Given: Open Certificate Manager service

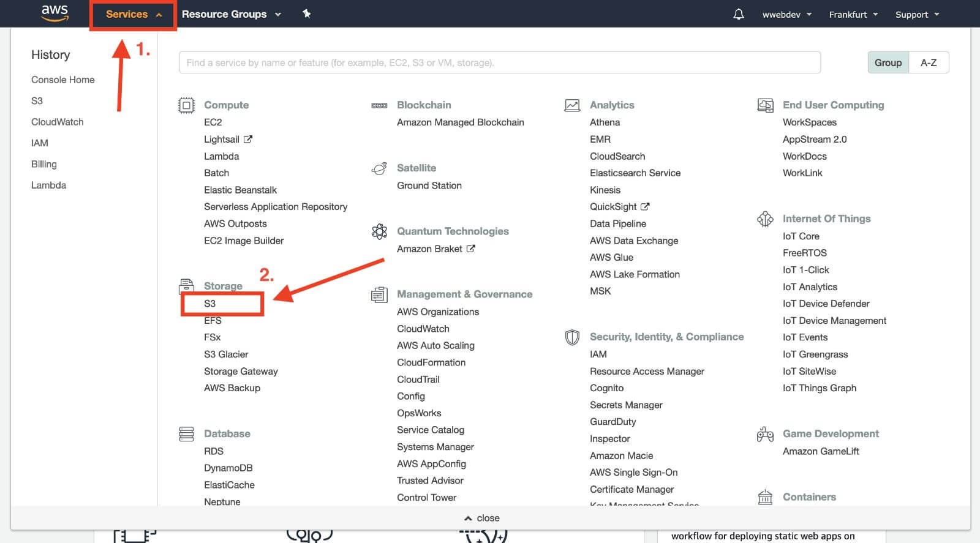Looking at the screenshot, I should 631,490.
